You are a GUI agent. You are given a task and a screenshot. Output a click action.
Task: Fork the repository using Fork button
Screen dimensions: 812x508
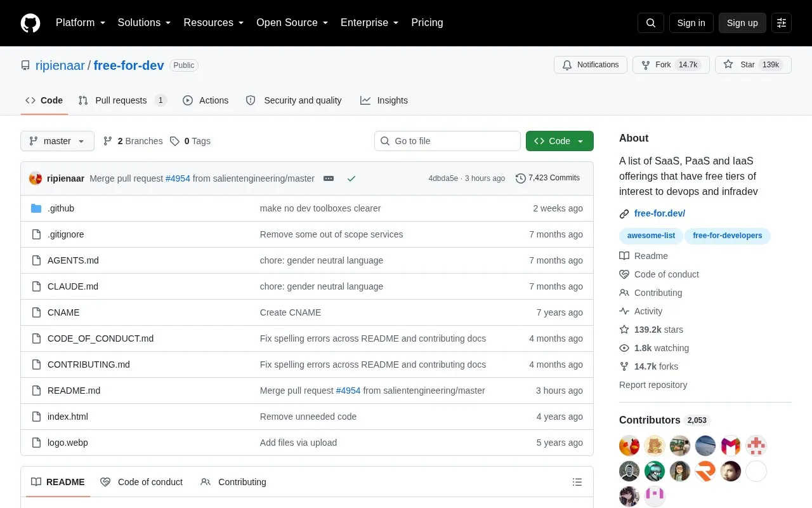(671, 65)
